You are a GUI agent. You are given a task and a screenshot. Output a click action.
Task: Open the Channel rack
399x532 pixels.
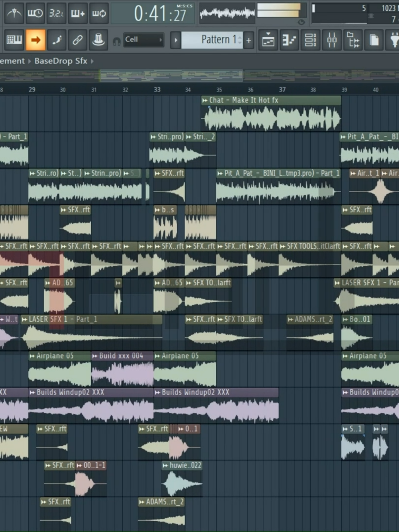pyautogui.click(x=311, y=40)
